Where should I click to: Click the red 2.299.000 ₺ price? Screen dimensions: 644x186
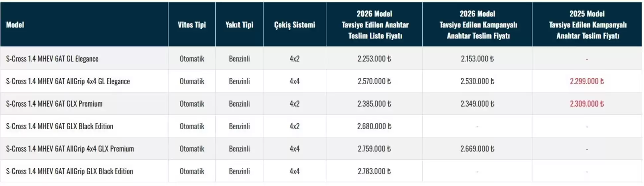coord(587,81)
